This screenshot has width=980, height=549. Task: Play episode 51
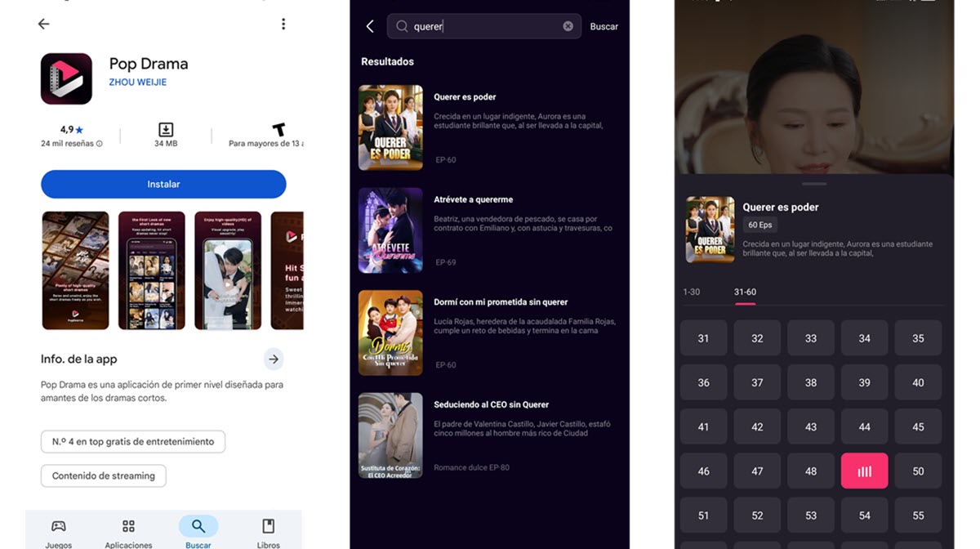click(704, 516)
